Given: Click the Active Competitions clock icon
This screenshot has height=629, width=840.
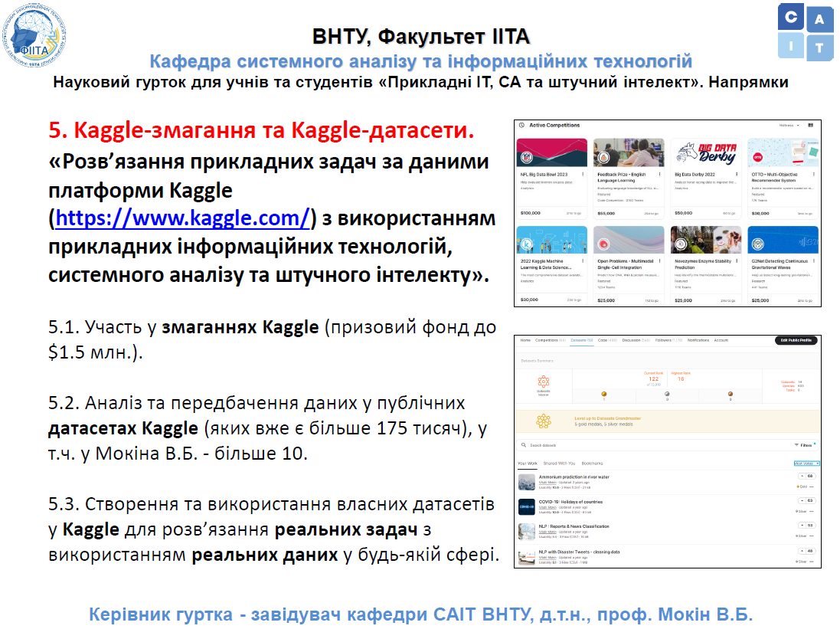Looking at the screenshot, I should (x=521, y=125).
